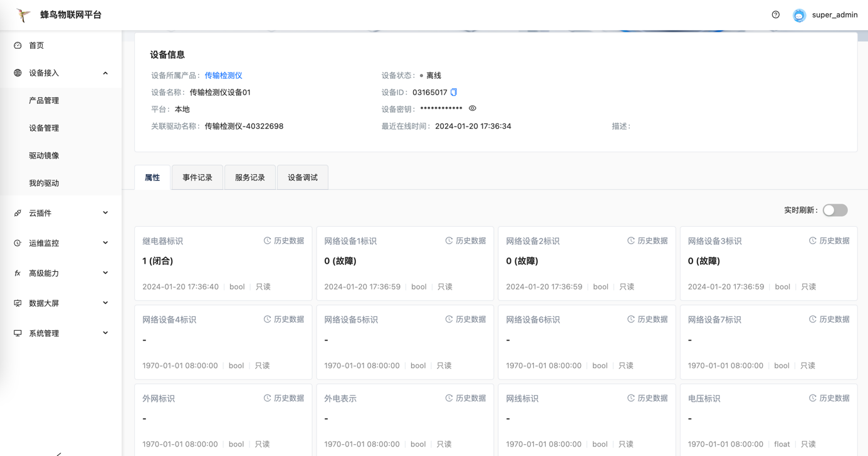This screenshot has width=868, height=456.
Task: Open 历史数据 for 电压标识
Action: (834, 398)
